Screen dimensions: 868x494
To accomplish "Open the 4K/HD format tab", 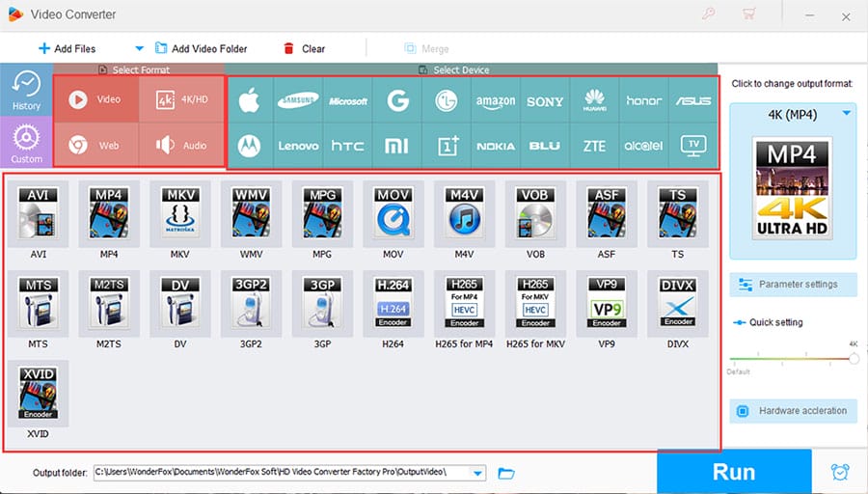I will pyautogui.click(x=181, y=100).
